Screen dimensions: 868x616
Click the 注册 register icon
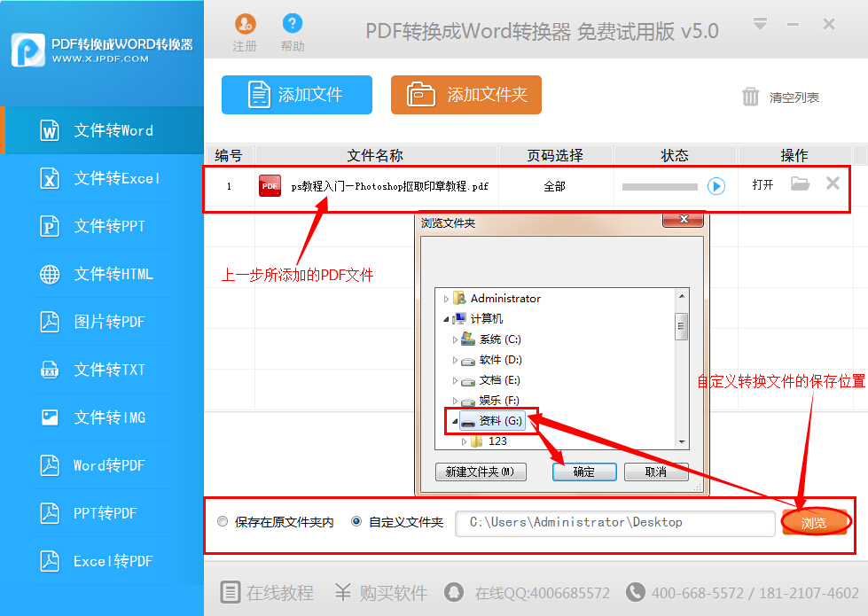click(x=246, y=24)
